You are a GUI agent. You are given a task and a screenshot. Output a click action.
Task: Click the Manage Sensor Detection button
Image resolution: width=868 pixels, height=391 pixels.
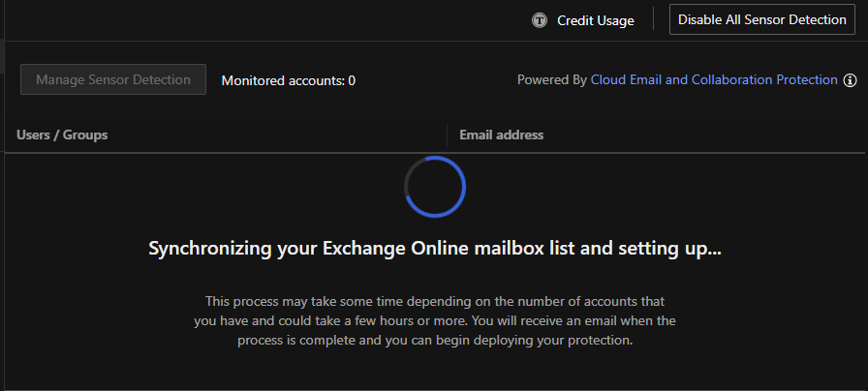(113, 79)
